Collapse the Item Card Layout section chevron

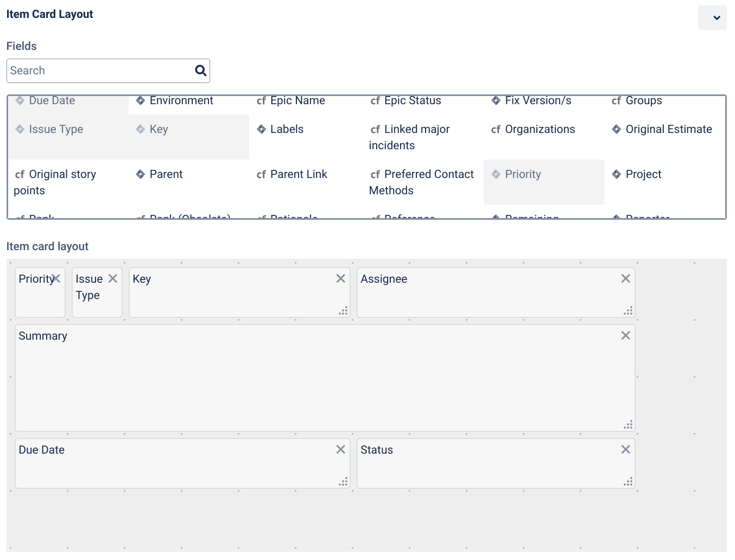tap(712, 18)
